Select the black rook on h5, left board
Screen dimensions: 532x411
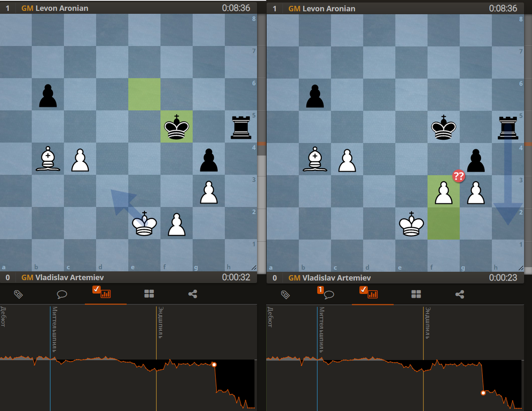point(241,127)
